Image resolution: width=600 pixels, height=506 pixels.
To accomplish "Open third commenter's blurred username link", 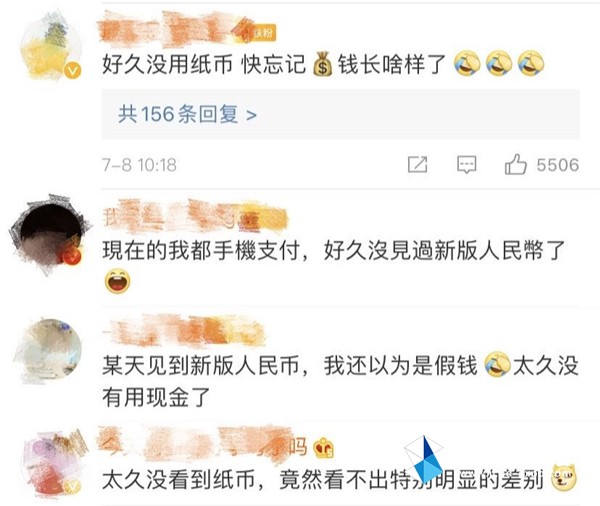I will 184,330.
